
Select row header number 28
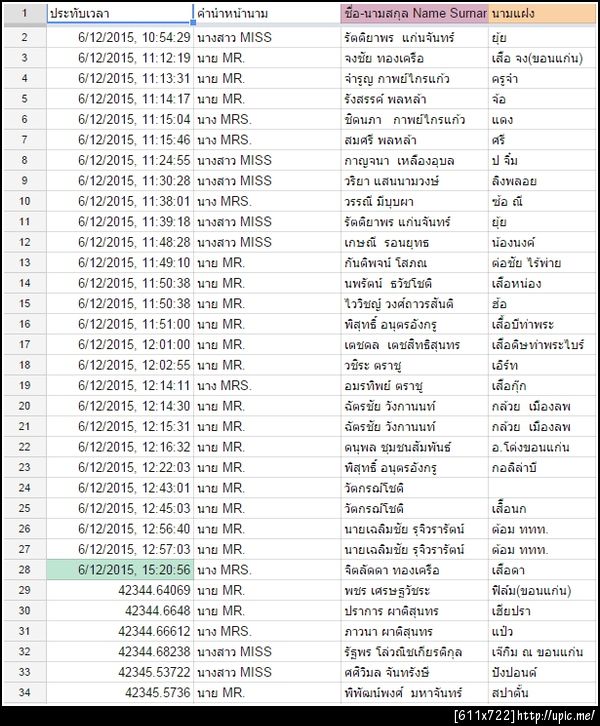(25, 570)
